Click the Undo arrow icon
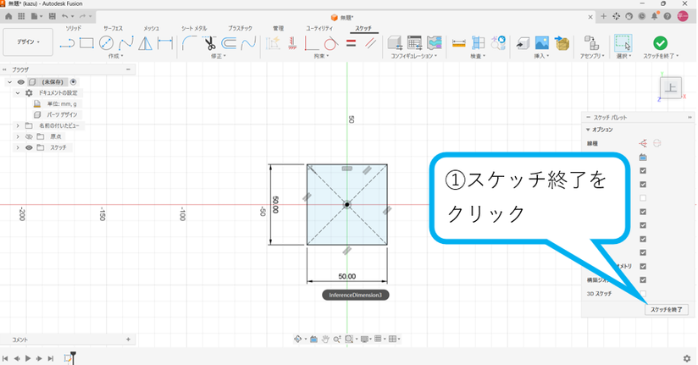The height and width of the screenshot is (365, 698). 65,16
